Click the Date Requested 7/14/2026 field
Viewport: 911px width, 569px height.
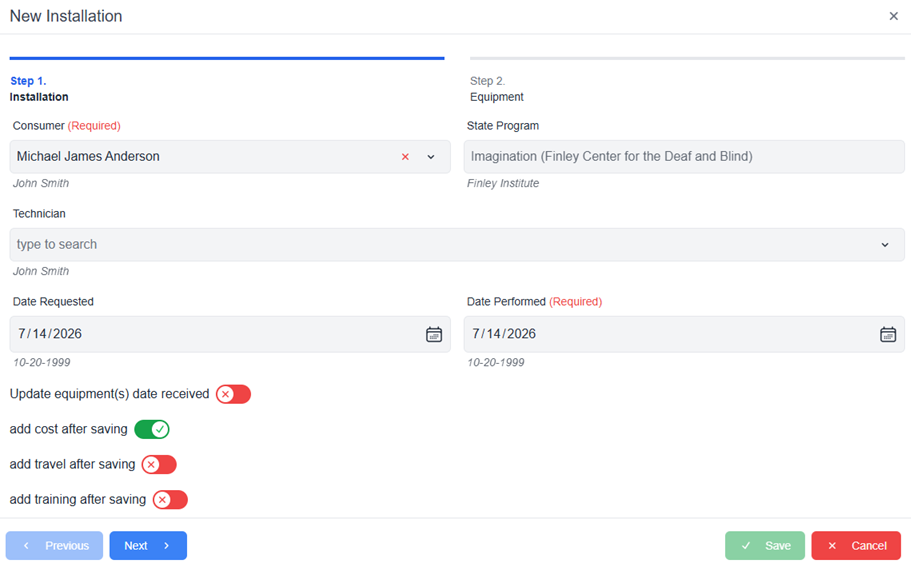click(x=229, y=334)
